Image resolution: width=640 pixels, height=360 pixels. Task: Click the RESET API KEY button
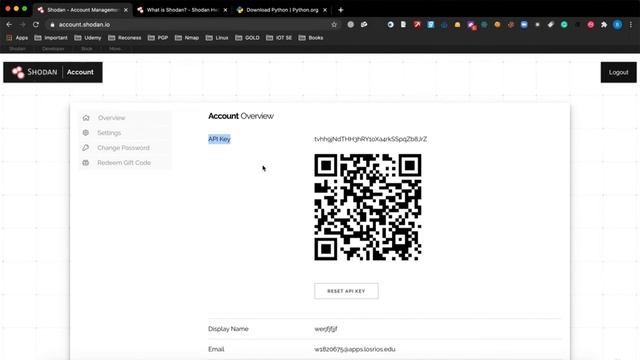(346, 291)
